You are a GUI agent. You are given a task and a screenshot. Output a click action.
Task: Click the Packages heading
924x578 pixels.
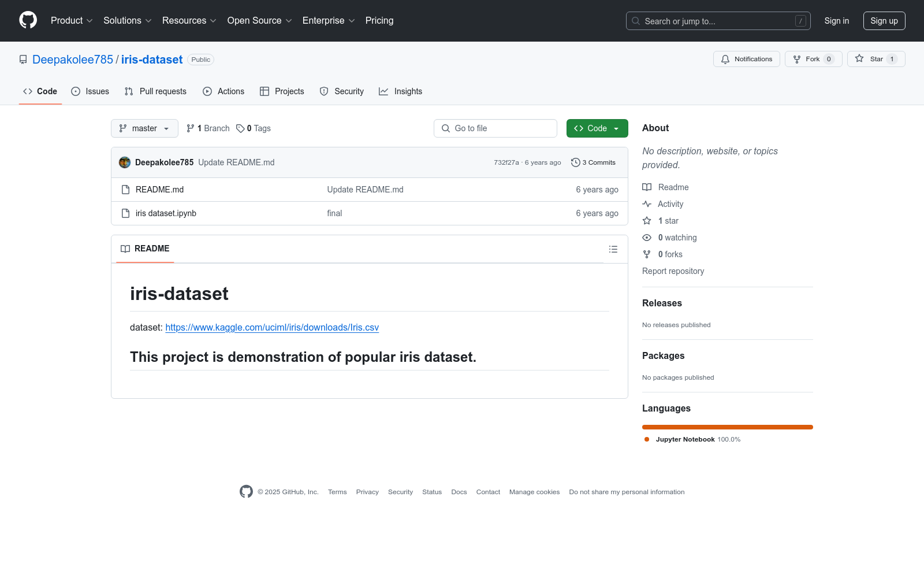click(663, 355)
